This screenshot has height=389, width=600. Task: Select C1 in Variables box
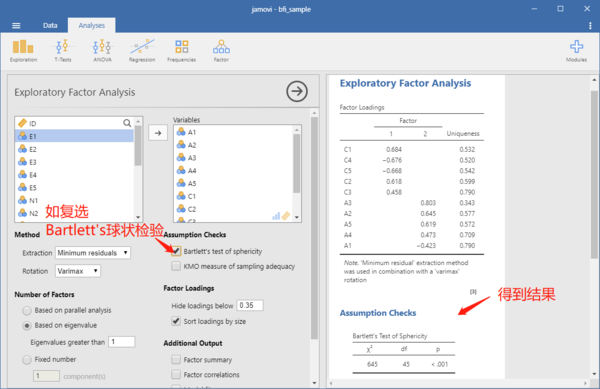point(233,196)
